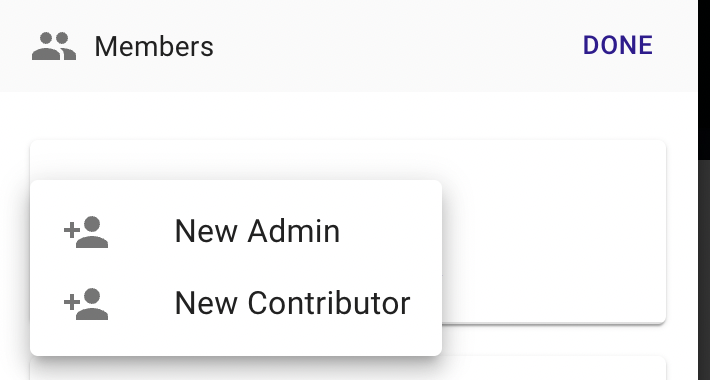The width and height of the screenshot is (710, 380).
Task: Click the person silhouette in New Contributor icon
Action: pyautogui.click(x=92, y=303)
